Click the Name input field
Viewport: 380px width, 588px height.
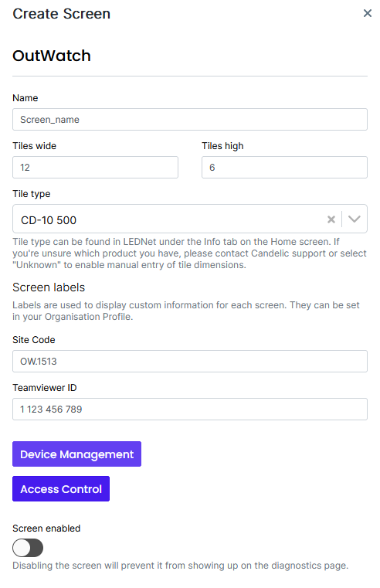click(190, 120)
